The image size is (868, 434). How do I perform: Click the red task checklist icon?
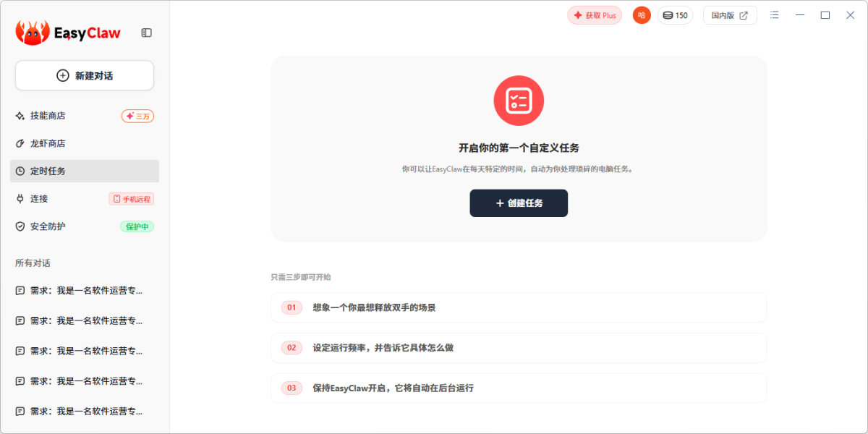[519, 101]
